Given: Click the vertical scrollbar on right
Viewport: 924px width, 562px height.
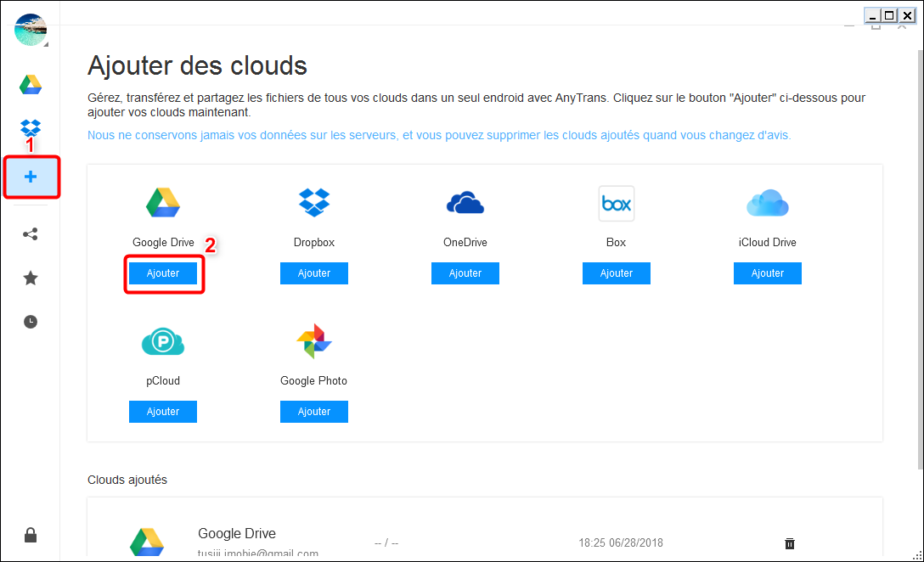Looking at the screenshot, I should (x=919, y=255).
